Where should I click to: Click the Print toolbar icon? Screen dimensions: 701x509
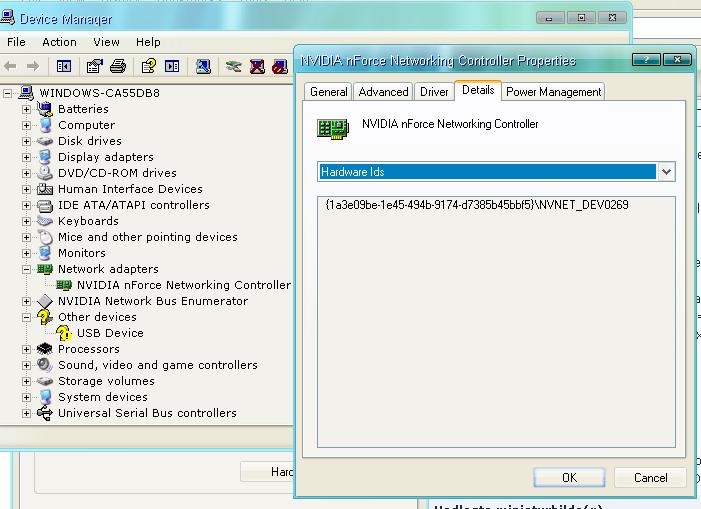118,67
